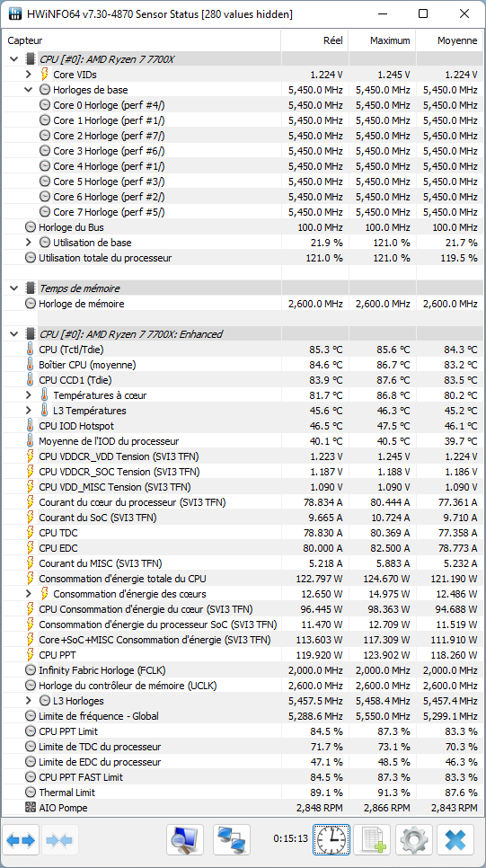
Task: Click the AIO Pompe fan icon
Action: pyautogui.click(x=31, y=808)
